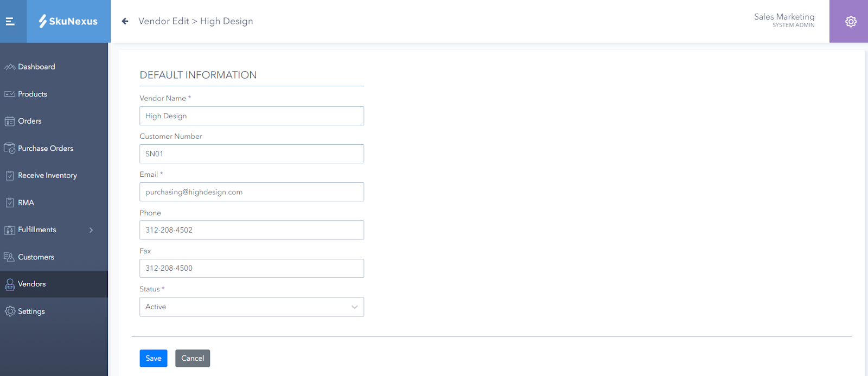Open the settings gear in top-right corner
The width and height of the screenshot is (868, 376).
point(851,22)
